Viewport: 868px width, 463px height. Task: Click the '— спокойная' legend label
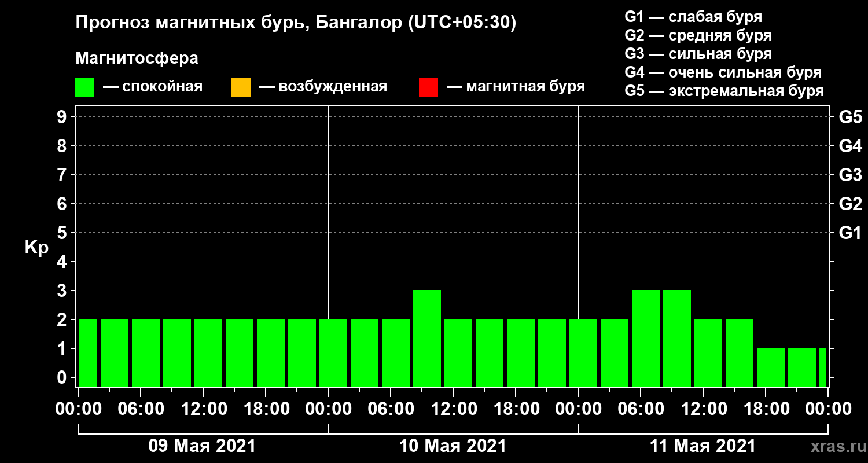pos(153,87)
